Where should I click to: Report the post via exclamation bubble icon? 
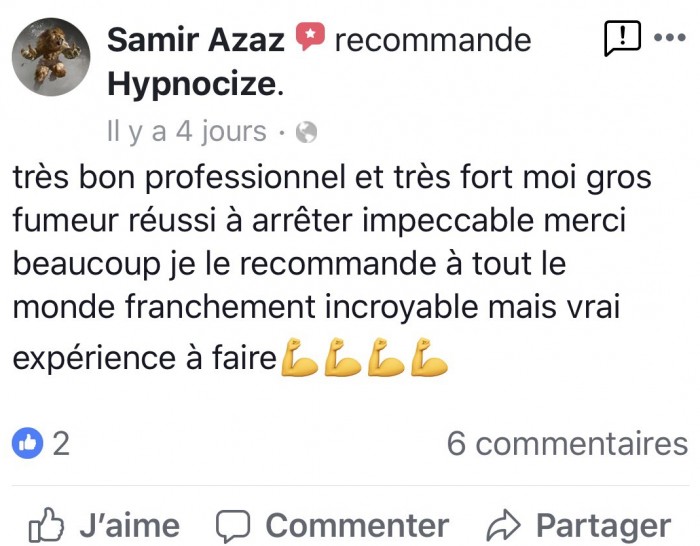coord(622,38)
